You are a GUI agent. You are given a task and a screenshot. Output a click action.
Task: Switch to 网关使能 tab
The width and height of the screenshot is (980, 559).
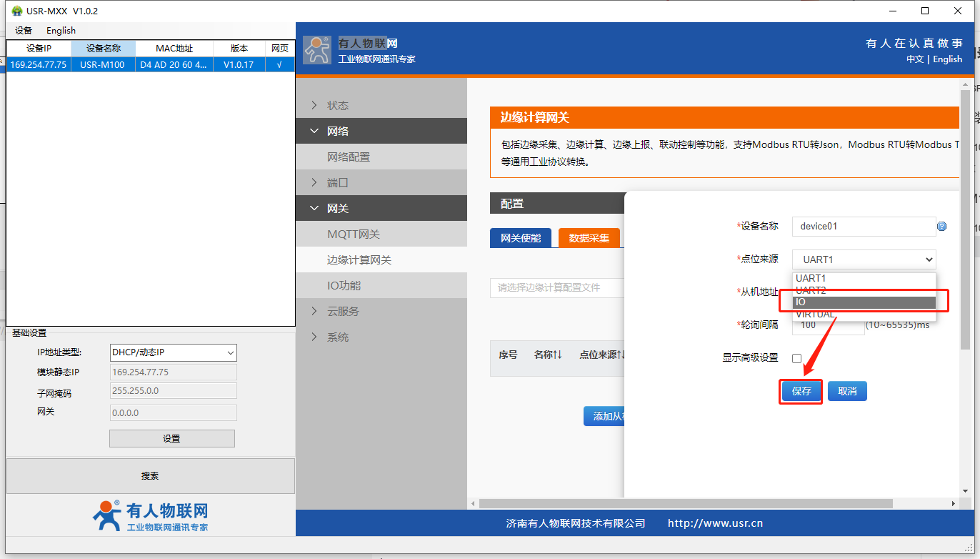pyautogui.click(x=521, y=238)
